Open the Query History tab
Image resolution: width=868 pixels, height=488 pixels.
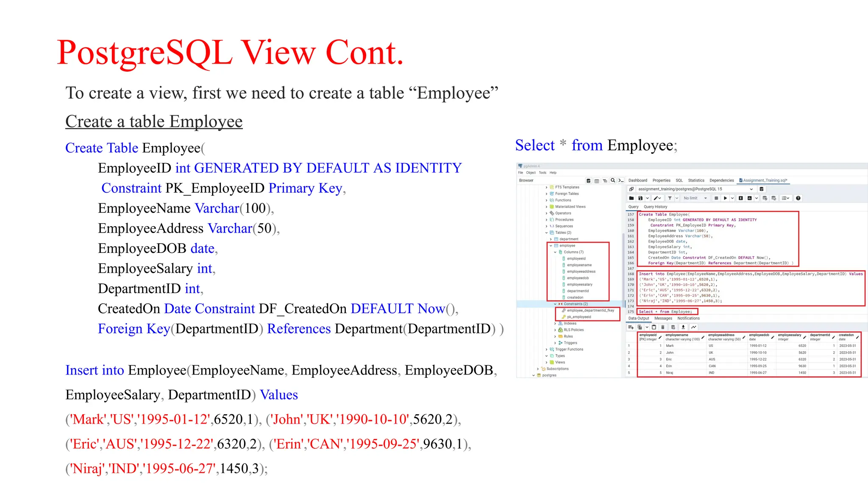click(x=656, y=207)
